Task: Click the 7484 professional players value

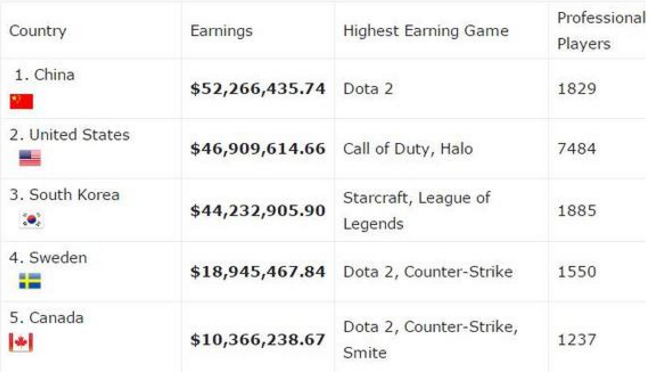Action: [577, 149]
